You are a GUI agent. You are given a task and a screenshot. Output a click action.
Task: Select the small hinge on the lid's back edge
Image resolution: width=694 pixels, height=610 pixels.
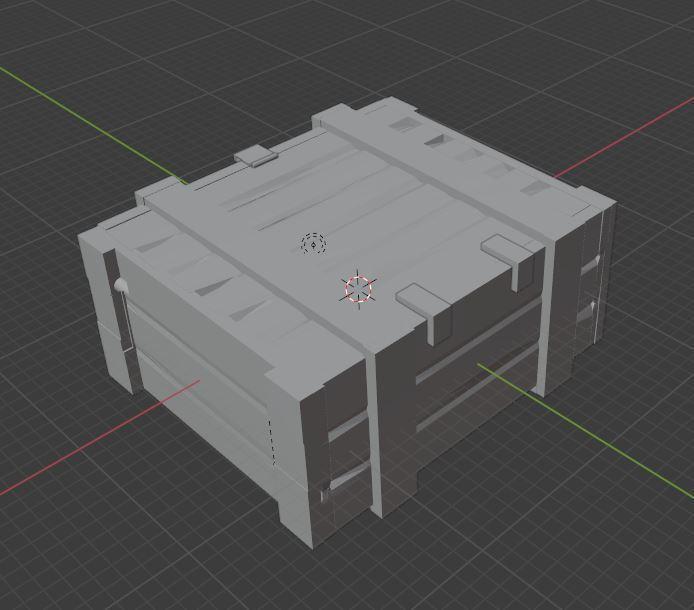click(256, 156)
